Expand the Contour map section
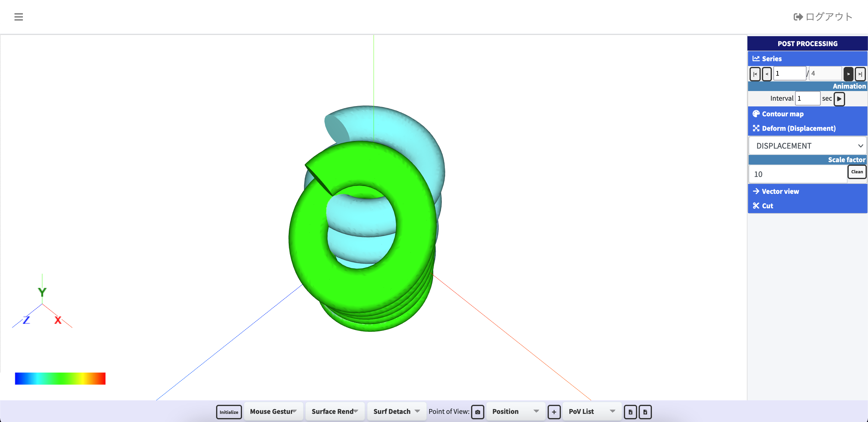 click(807, 114)
